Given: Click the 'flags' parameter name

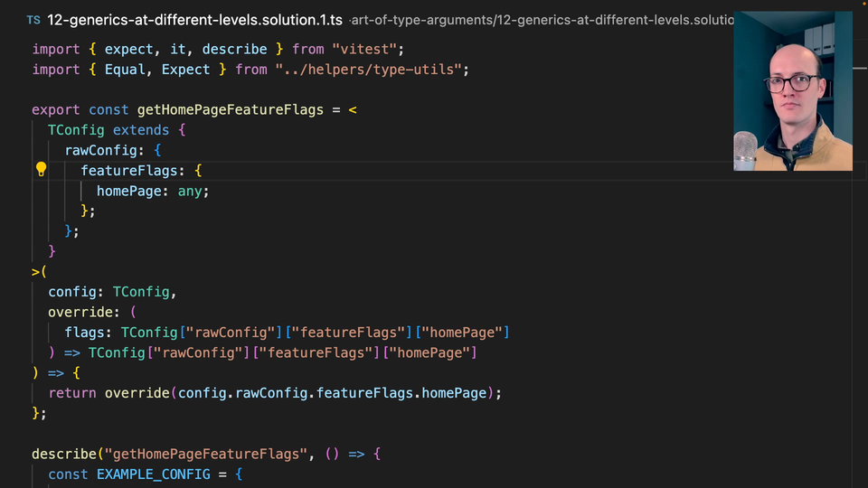Looking at the screenshot, I should 87,333.
